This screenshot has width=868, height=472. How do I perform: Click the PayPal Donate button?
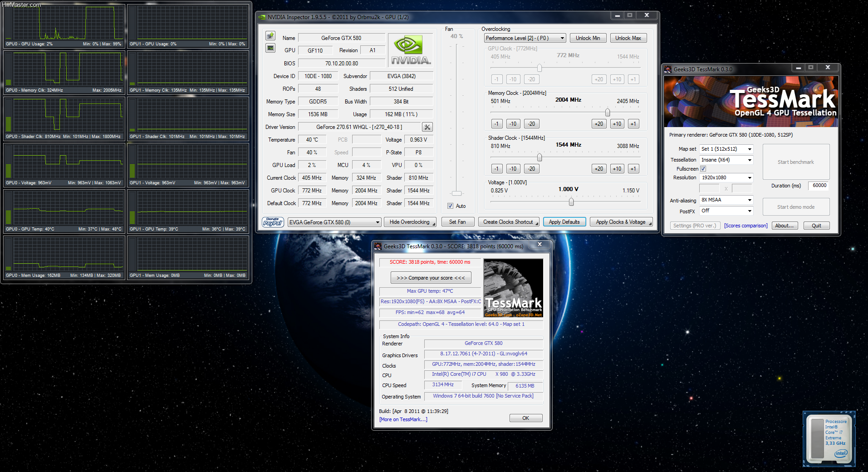[273, 222]
